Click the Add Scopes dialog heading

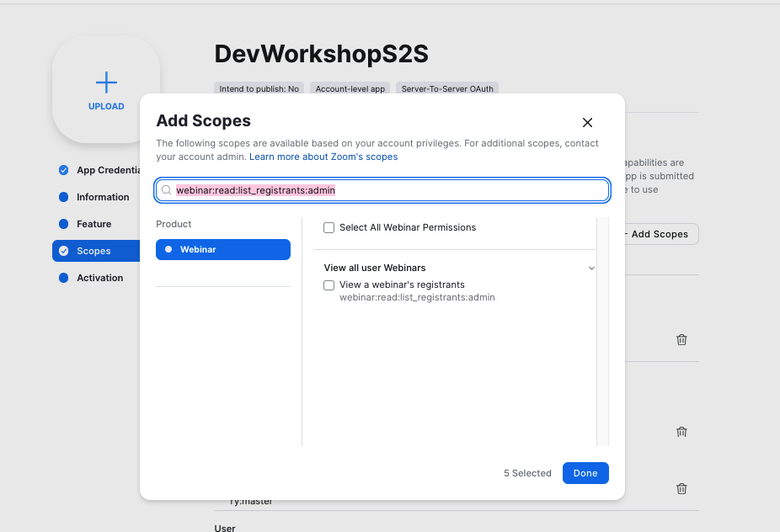pyautogui.click(x=204, y=121)
